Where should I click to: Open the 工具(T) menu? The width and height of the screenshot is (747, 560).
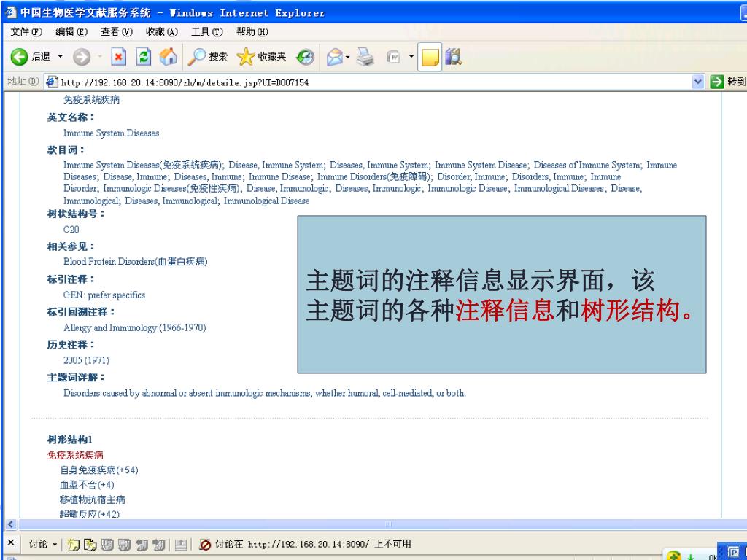pyautogui.click(x=206, y=32)
